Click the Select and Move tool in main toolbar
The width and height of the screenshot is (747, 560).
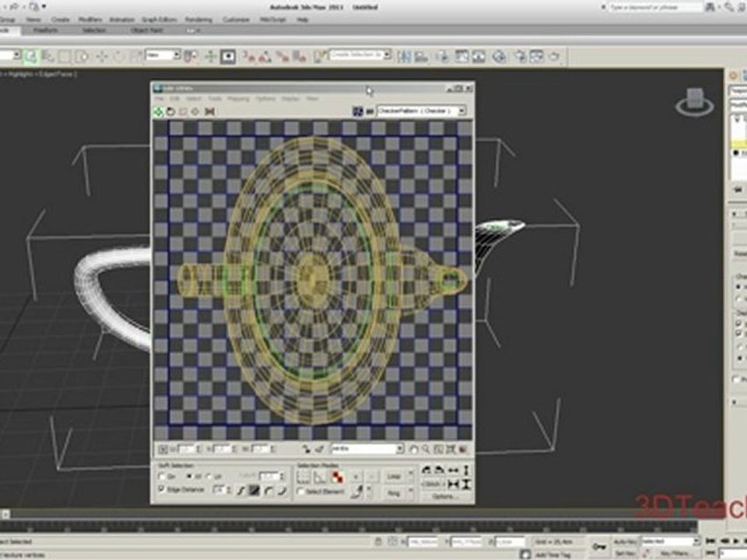click(x=101, y=57)
